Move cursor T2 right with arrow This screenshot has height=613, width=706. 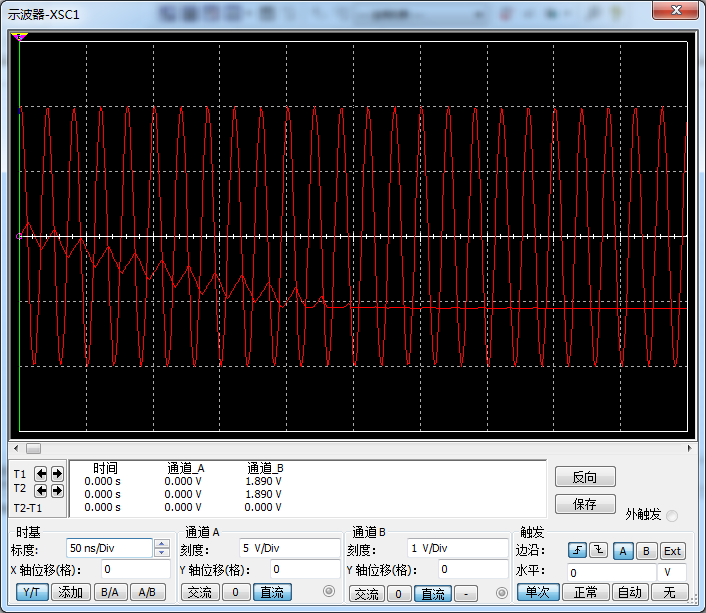coord(57,490)
